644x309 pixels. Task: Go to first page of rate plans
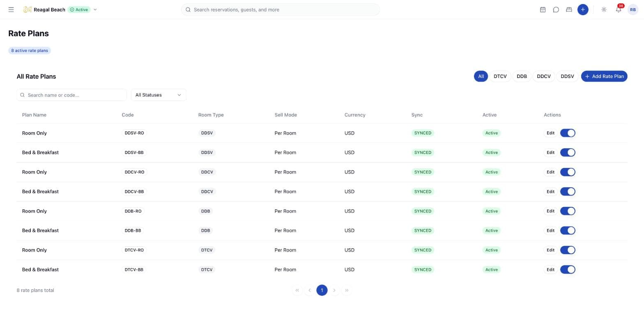(297, 290)
